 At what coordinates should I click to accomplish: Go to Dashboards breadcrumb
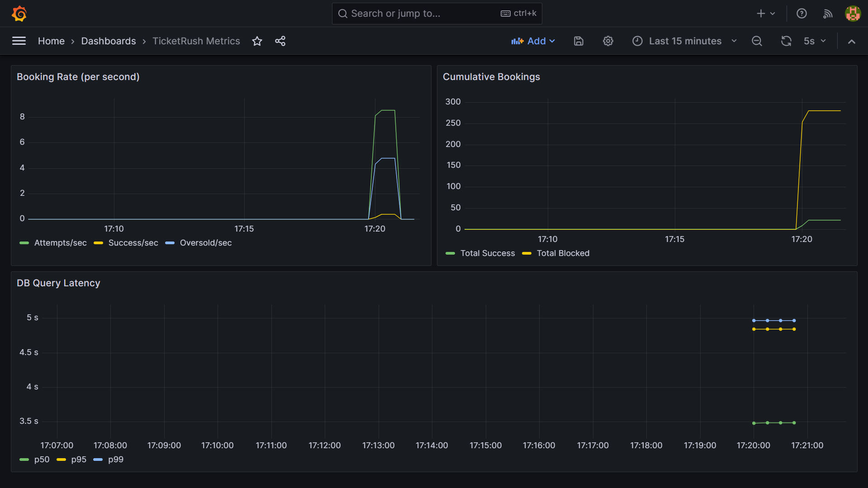(109, 41)
